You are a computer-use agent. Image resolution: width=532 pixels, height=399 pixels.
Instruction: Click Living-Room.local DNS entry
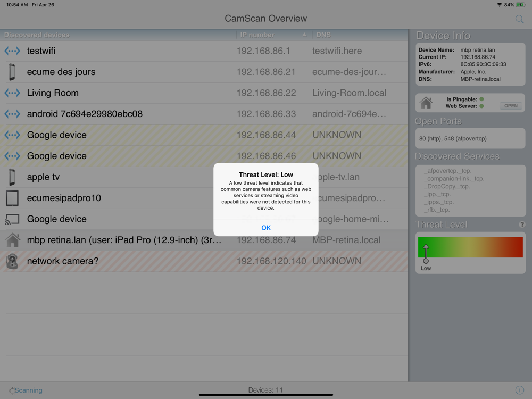click(349, 93)
